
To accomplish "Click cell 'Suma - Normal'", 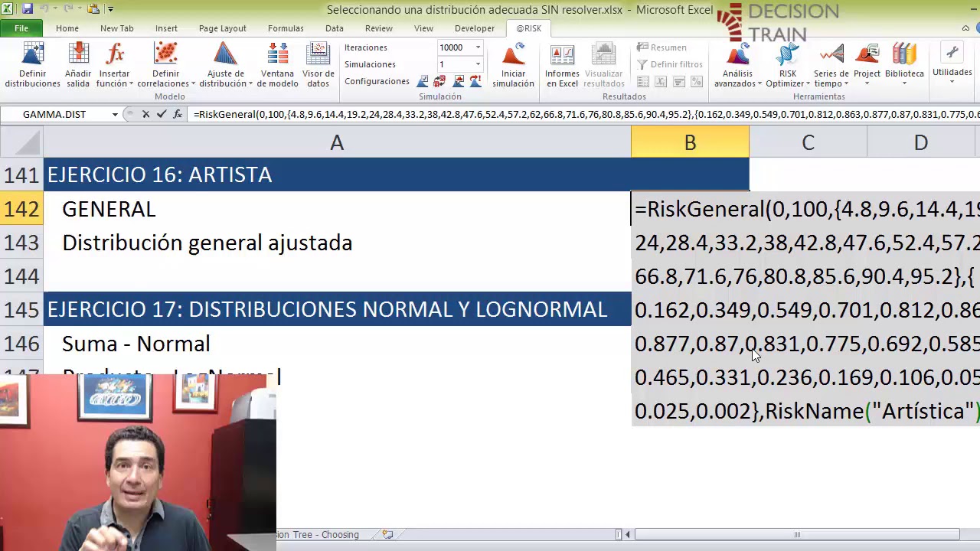I will pos(337,344).
